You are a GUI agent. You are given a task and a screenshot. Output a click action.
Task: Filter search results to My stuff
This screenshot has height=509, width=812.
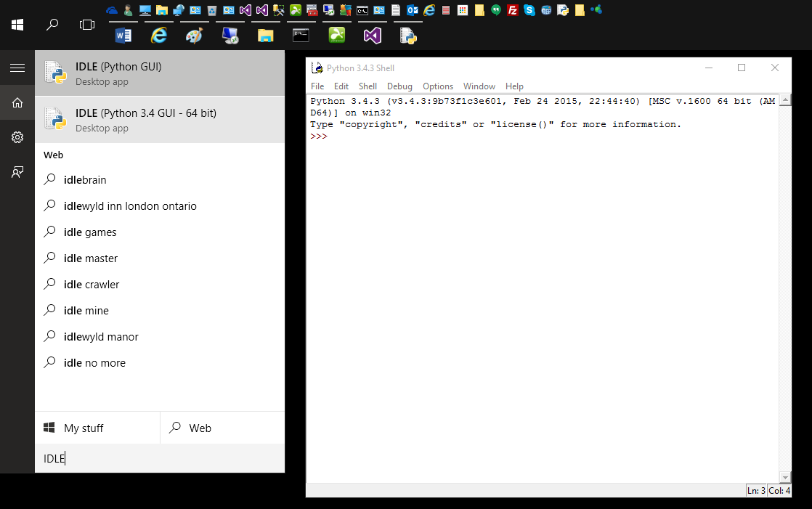tap(97, 428)
